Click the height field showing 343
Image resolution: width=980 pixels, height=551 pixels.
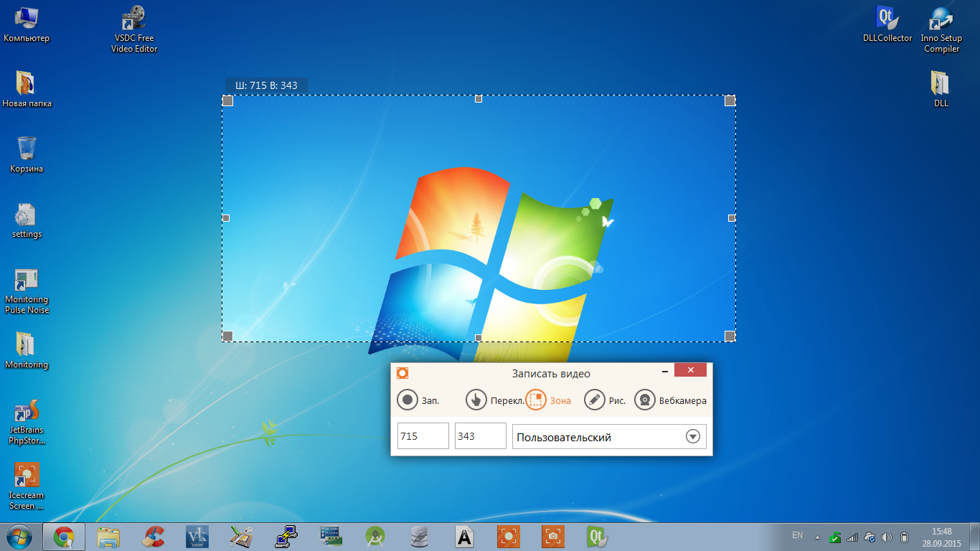pos(481,436)
